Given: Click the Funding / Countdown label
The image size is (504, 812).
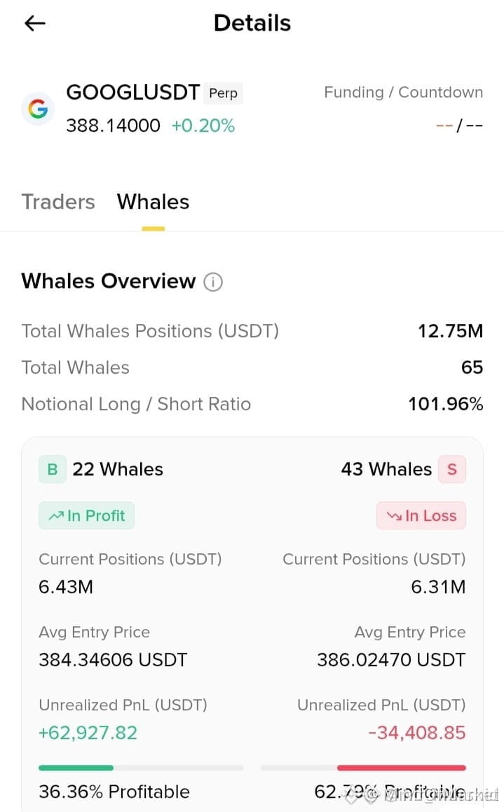Looking at the screenshot, I should (x=404, y=92).
